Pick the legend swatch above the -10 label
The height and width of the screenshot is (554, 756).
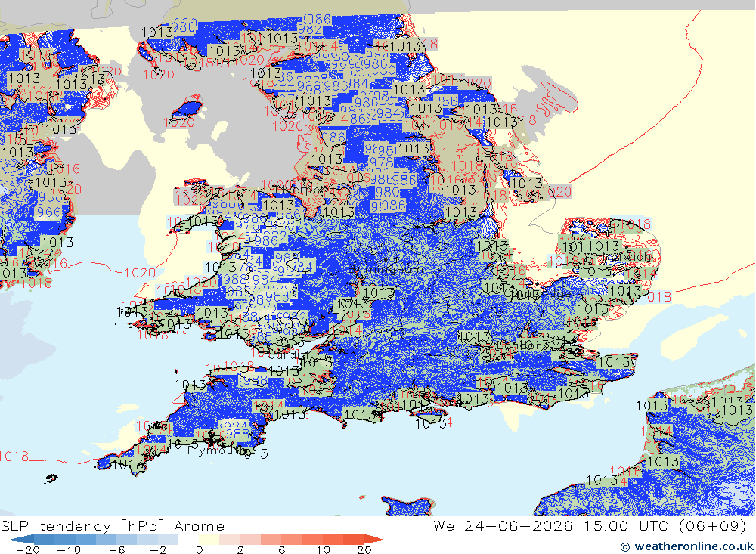(x=64, y=539)
